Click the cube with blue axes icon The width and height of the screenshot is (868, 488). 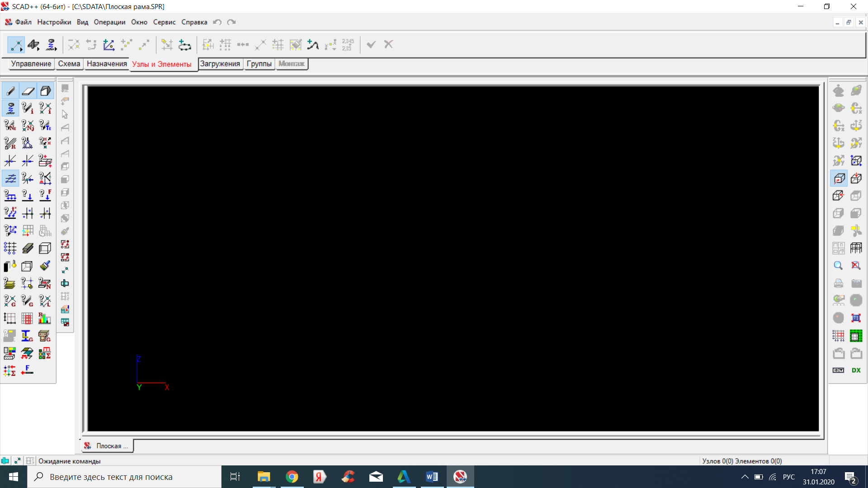(856, 161)
